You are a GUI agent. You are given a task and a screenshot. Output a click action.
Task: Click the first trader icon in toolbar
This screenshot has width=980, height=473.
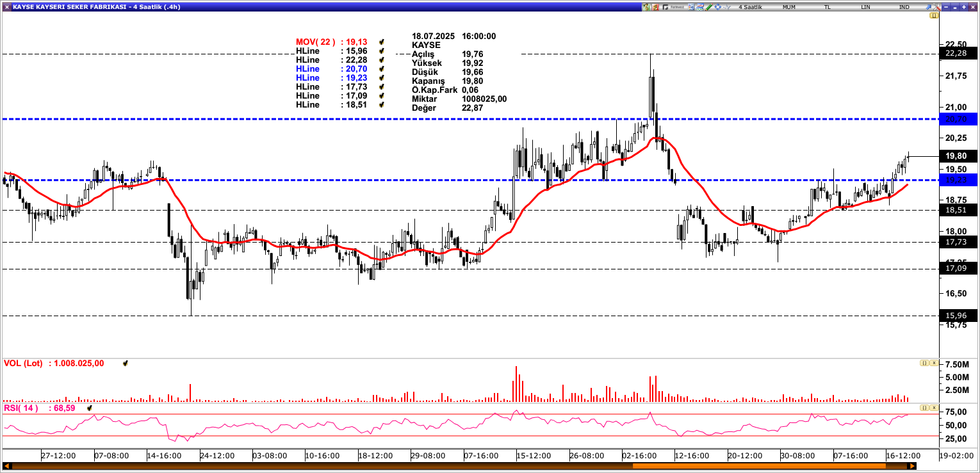[647, 7]
